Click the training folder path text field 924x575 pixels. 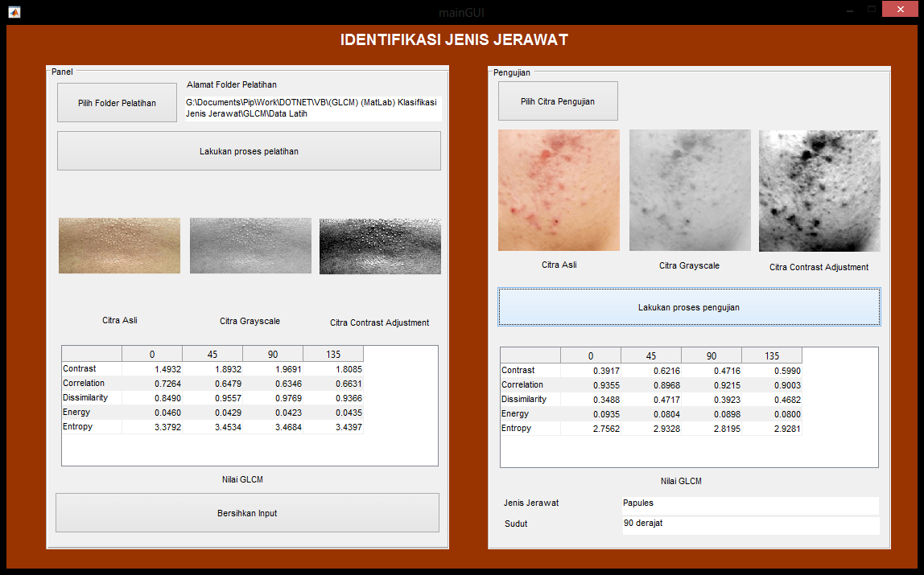pos(312,109)
